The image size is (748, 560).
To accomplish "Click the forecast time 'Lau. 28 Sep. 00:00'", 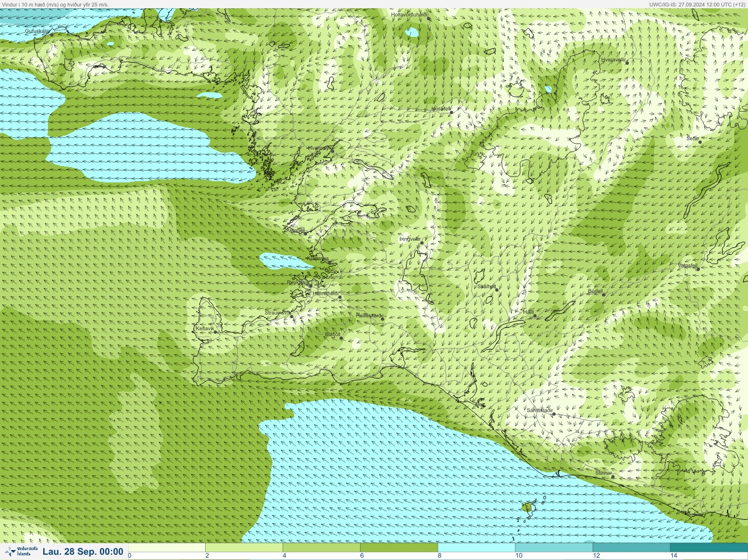I will point(83,552).
